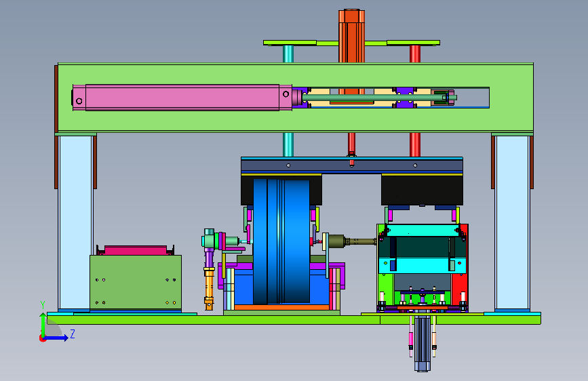
Task: Click the Z axis label of triad
Action: (73, 334)
